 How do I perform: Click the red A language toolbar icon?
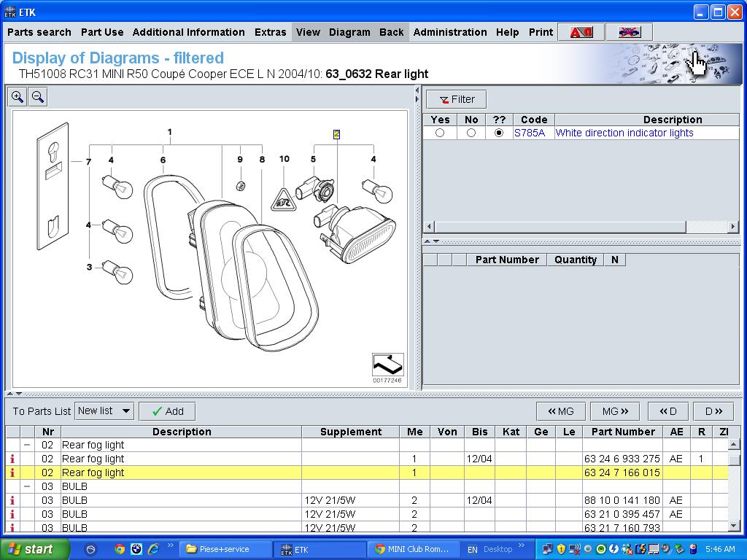pyautogui.click(x=581, y=32)
